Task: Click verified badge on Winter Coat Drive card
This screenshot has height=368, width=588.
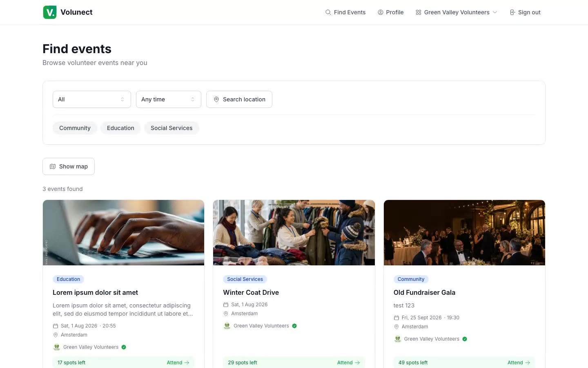Action: [294, 326]
